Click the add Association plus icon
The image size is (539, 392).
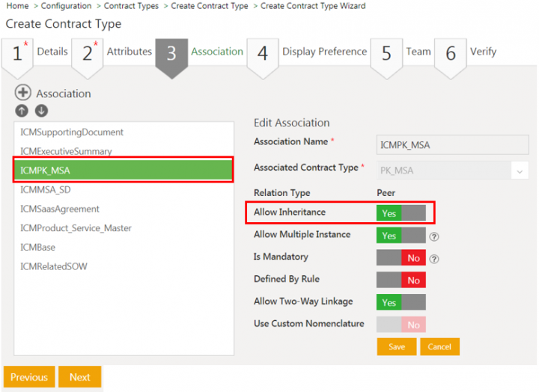[x=22, y=94]
